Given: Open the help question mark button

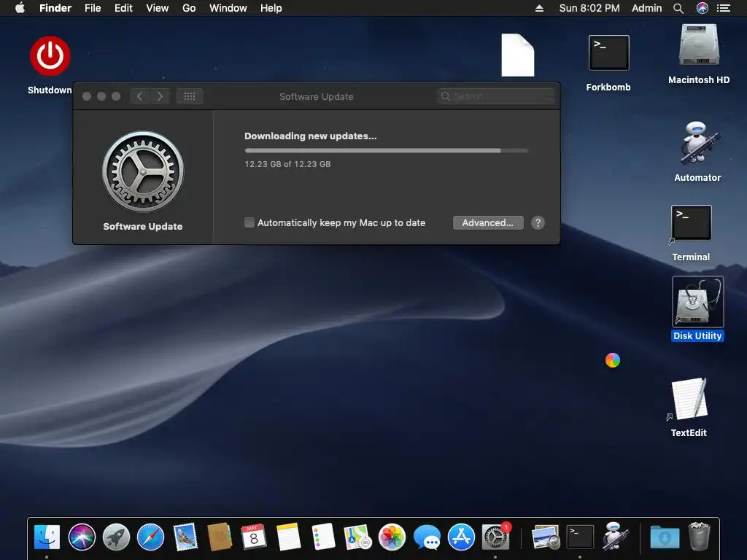Looking at the screenshot, I should click(x=538, y=223).
